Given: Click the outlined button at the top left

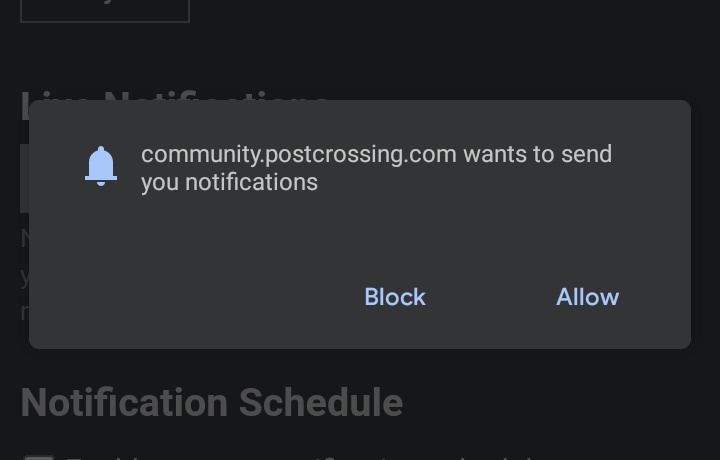Looking at the screenshot, I should click(105, 11).
